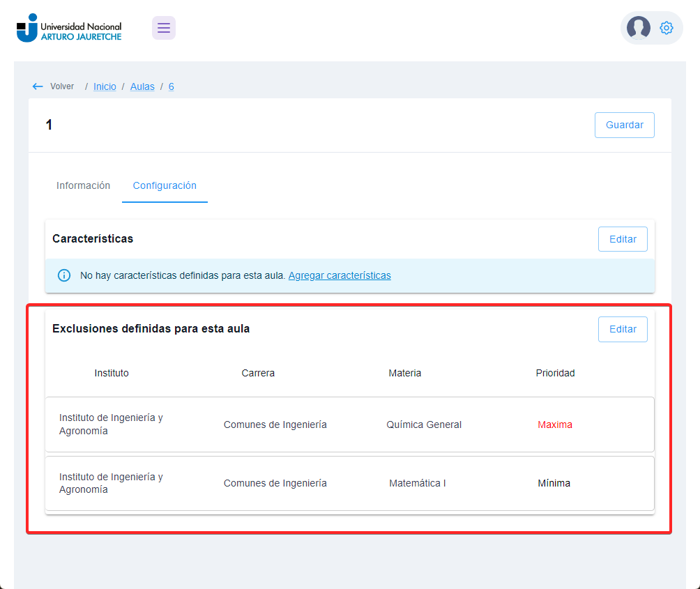Screen dimensions: 700x589
Task: Click Editar in the Exclusiones section
Action: pos(623,329)
